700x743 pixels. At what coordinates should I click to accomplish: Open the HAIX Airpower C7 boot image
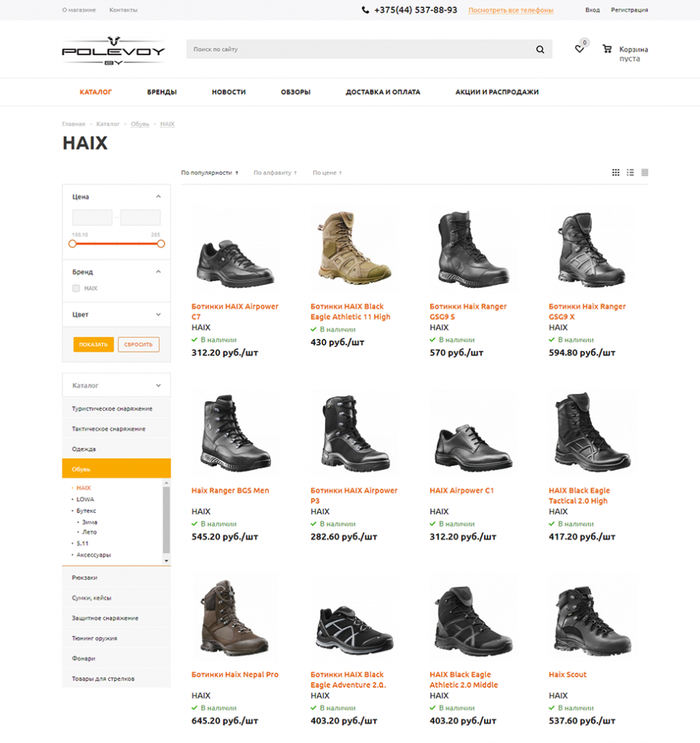pyautogui.click(x=235, y=250)
